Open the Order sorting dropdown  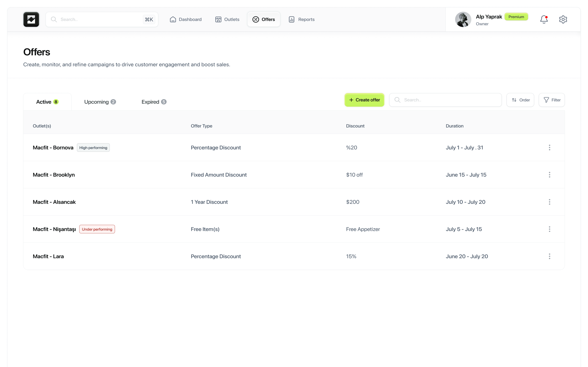[520, 100]
